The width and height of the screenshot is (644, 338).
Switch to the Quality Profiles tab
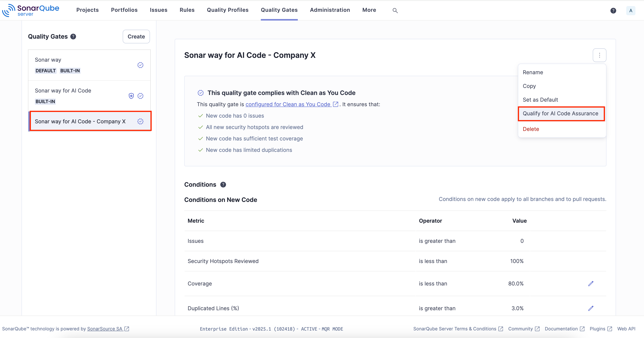coord(227,10)
